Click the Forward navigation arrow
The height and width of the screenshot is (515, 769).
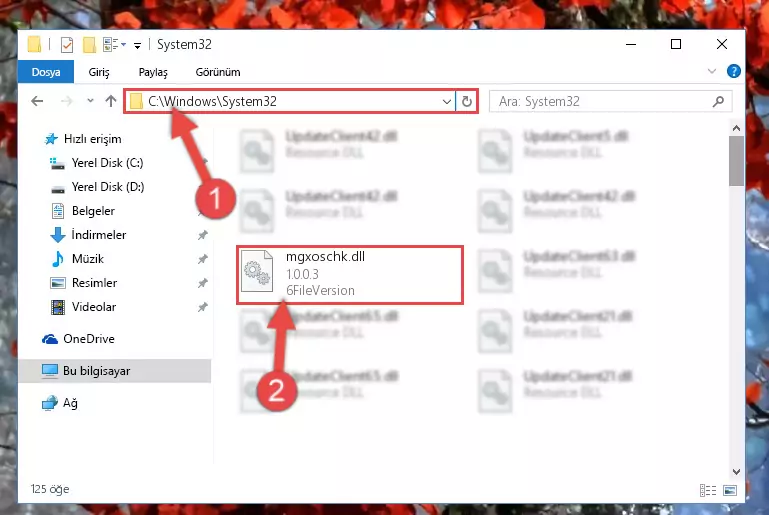pos(66,101)
